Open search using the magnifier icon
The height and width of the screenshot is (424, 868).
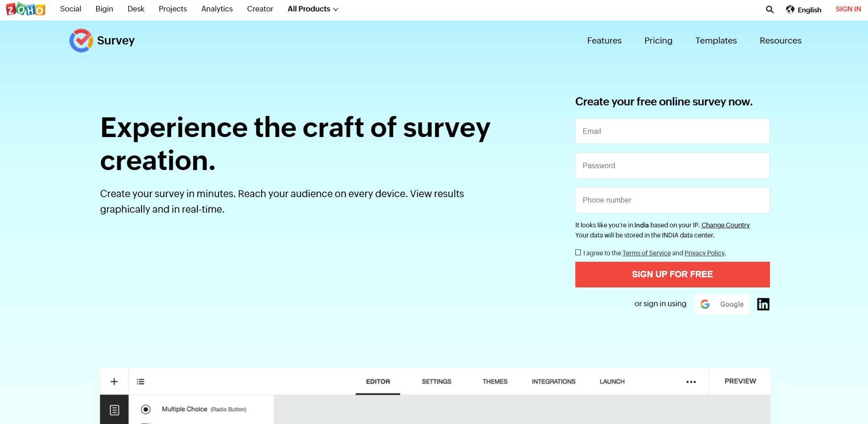tap(770, 9)
